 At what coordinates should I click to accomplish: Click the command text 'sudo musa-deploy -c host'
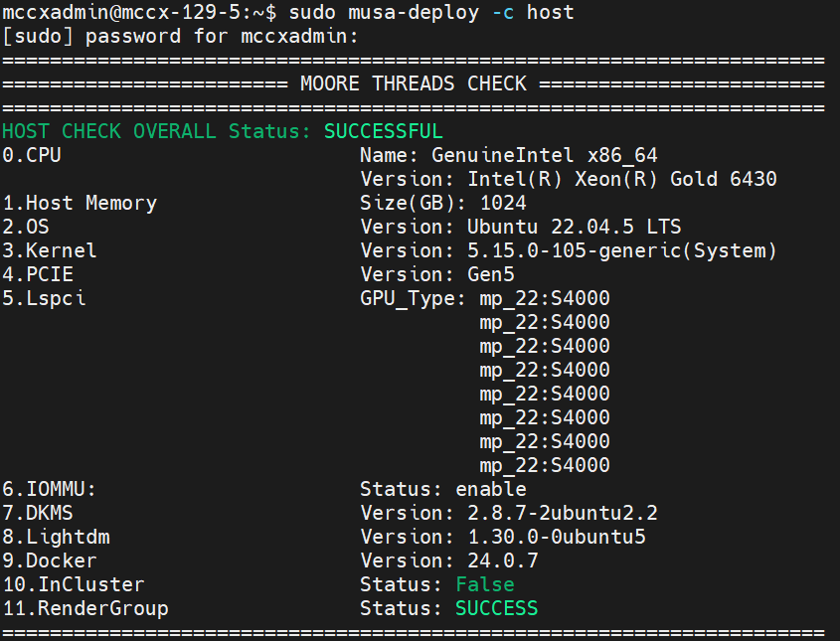pyautogui.click(x=431, y=12)
